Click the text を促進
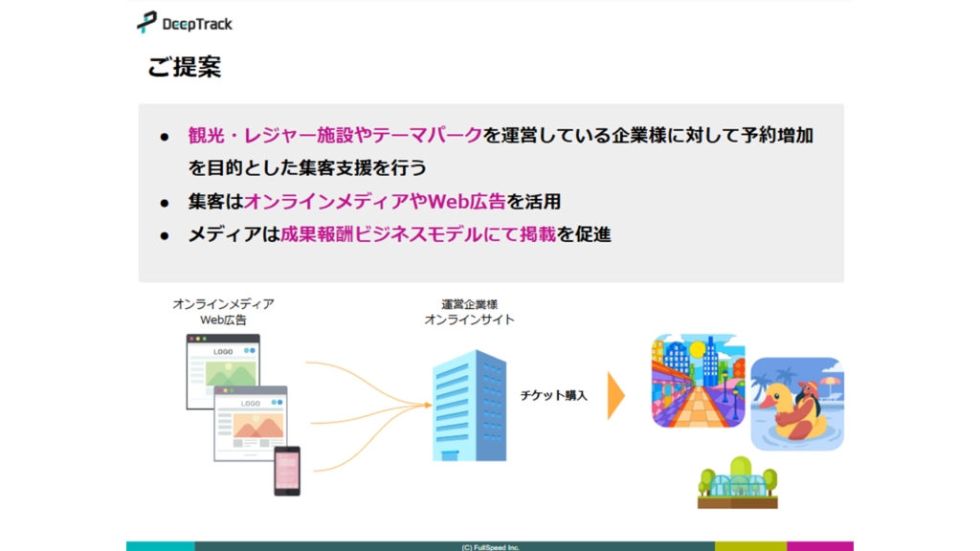This screenshot has height=551, width=980. point(584,234)
